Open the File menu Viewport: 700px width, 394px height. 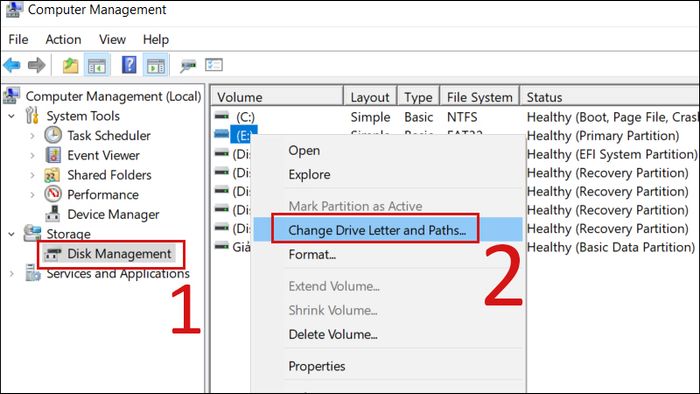coord(18,39)
